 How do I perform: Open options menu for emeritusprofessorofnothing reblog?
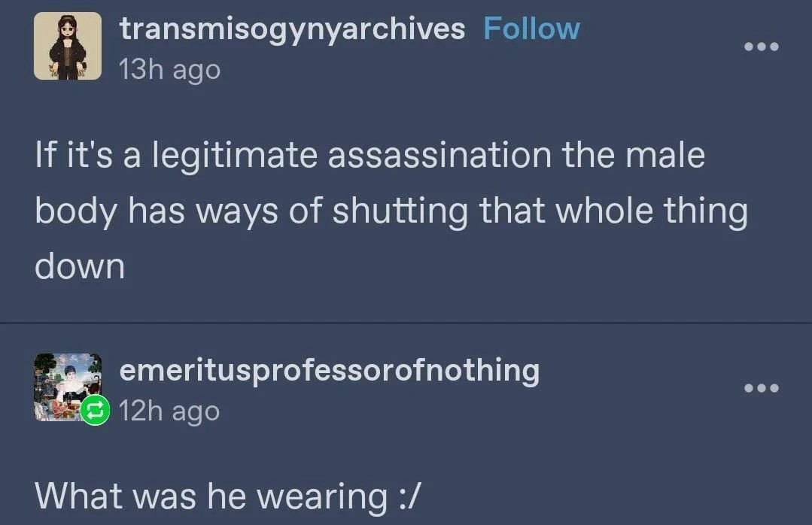click(761, 388)
